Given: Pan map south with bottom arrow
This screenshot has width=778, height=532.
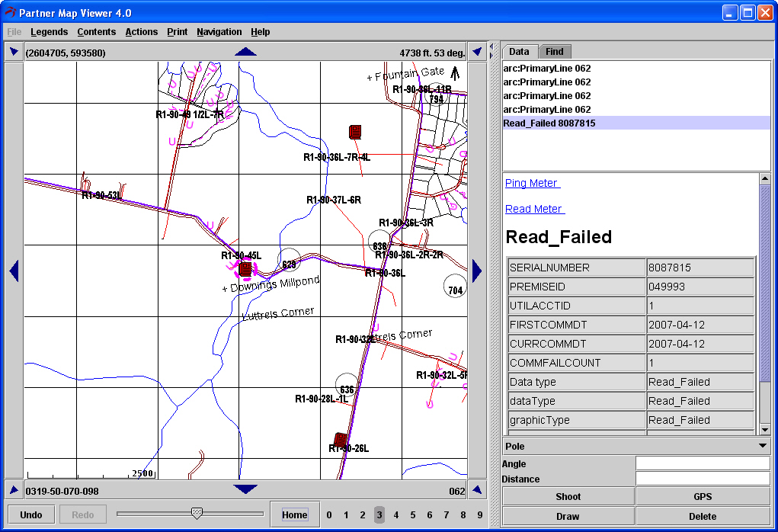Looking at the screenshot, I should [x=245, y=489].
